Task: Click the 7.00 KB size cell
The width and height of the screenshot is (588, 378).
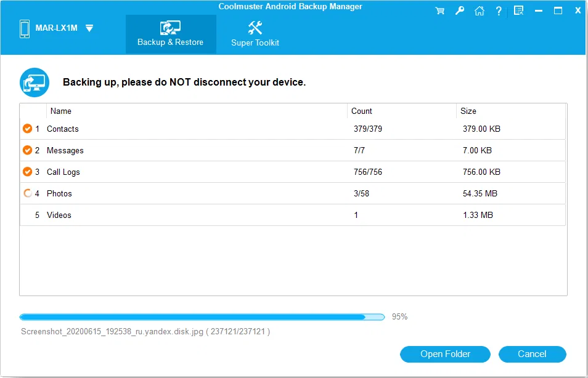Action: (477, 151)
